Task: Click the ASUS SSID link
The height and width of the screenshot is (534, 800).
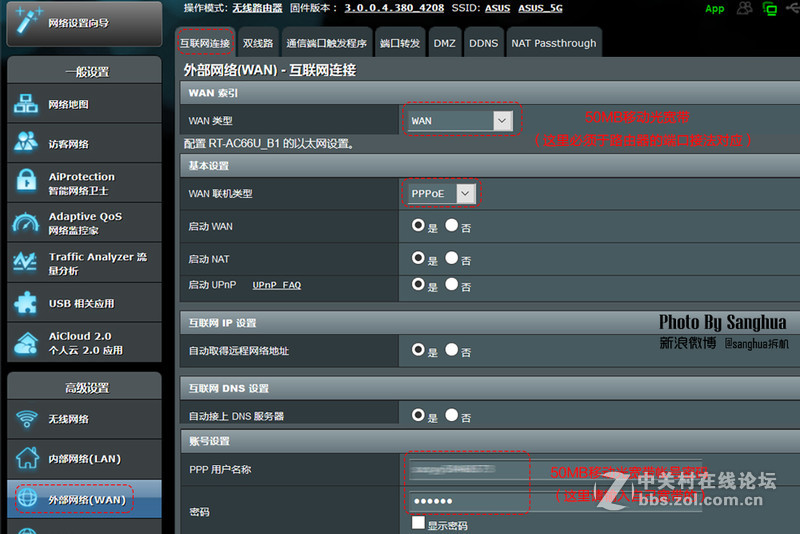Action: click(x=497, y=8)
